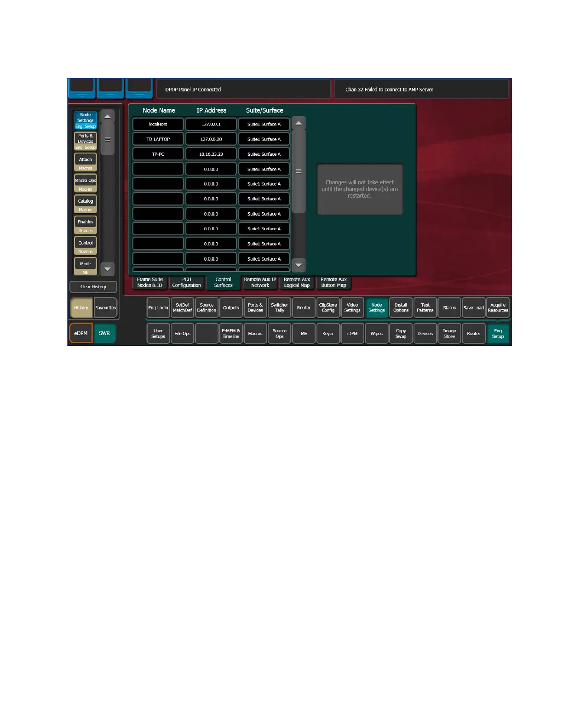Open Mode ME history entry
The image size is (563, 728).
click(86, 266)
